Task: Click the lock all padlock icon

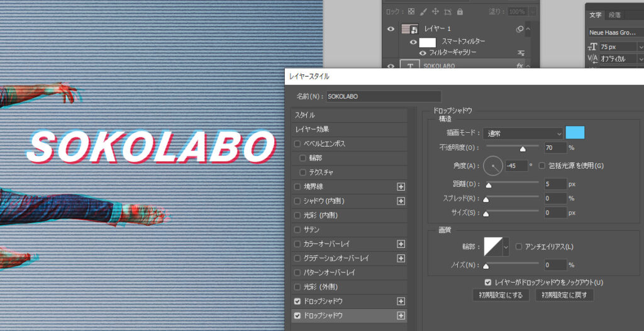Action: click(460, 11)
